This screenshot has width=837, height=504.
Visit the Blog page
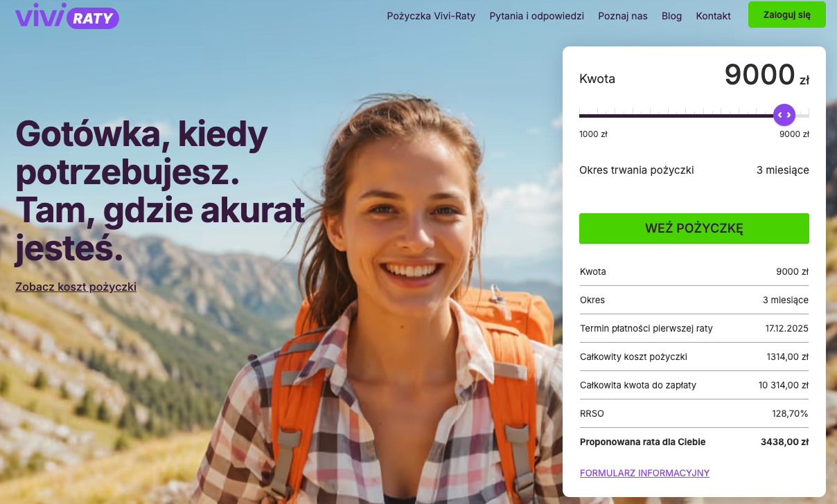pyautogui.click(x=671, y=16)
